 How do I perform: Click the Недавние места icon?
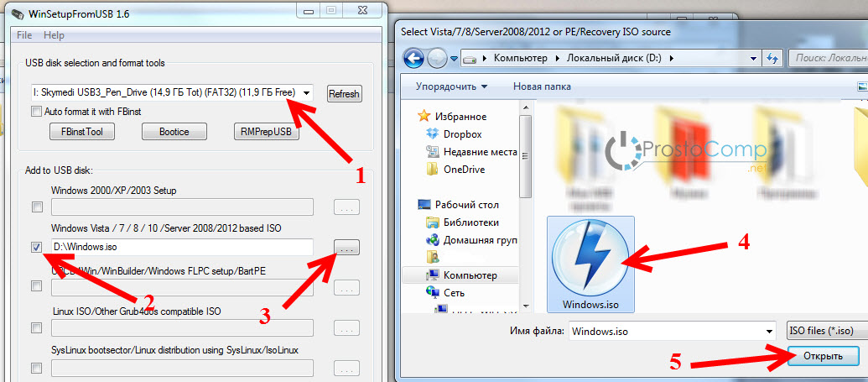pos(433,152)
